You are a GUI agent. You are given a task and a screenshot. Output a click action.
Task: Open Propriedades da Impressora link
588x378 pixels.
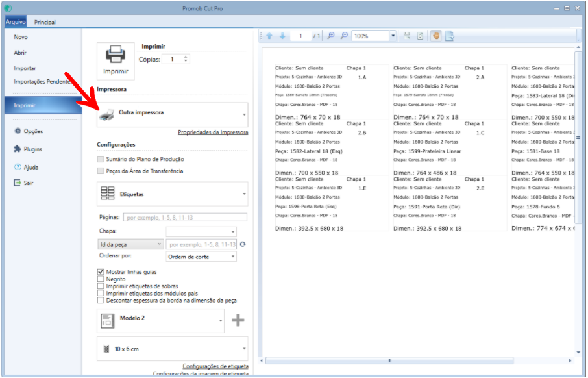(213, 132)
